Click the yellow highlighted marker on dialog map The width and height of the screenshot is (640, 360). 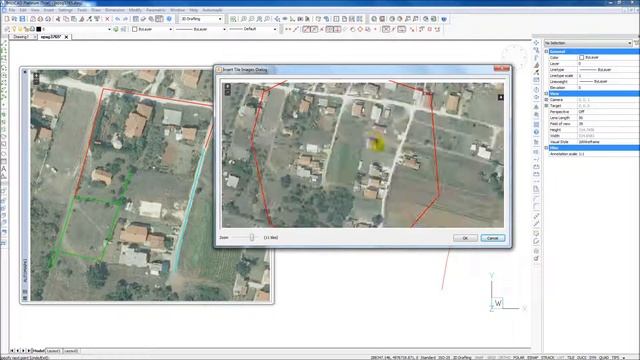pyautogui.click(x=376, y=143)
